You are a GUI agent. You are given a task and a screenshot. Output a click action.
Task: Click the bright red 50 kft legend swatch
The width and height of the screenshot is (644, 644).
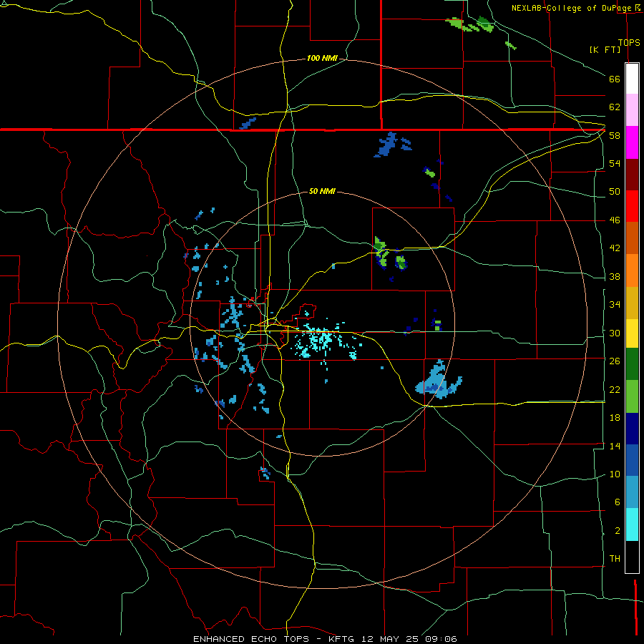632,206
